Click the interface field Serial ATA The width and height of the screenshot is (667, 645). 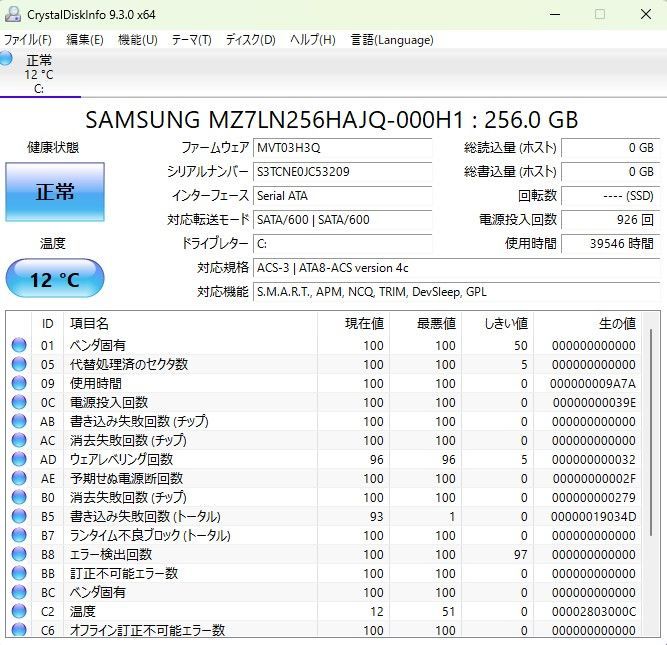pyautogui.click(x=342, y=196)
